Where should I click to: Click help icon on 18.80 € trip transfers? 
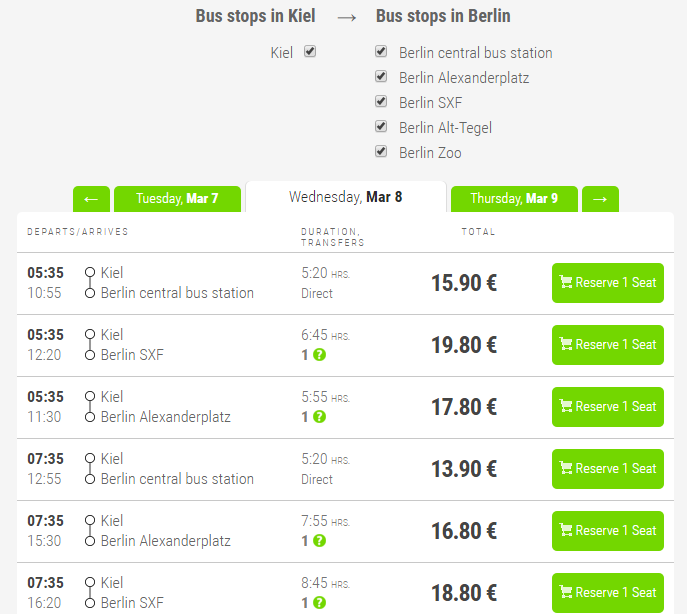tap(319, 603)
